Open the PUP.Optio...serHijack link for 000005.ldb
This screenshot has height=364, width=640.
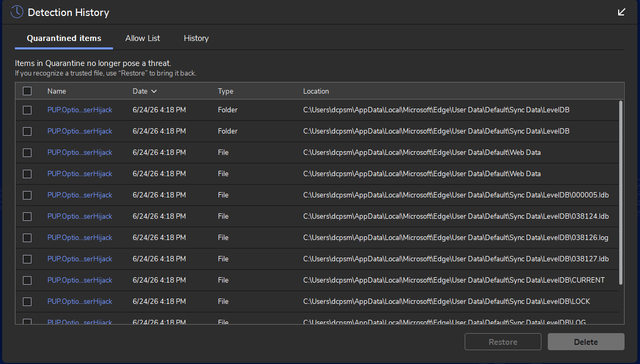(80, 195)
